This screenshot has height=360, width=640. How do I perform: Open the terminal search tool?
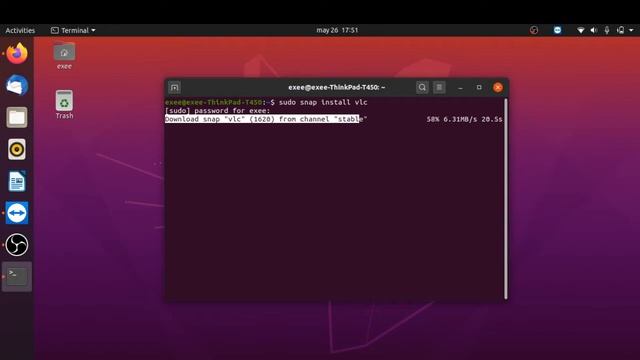tap(422, 87)
